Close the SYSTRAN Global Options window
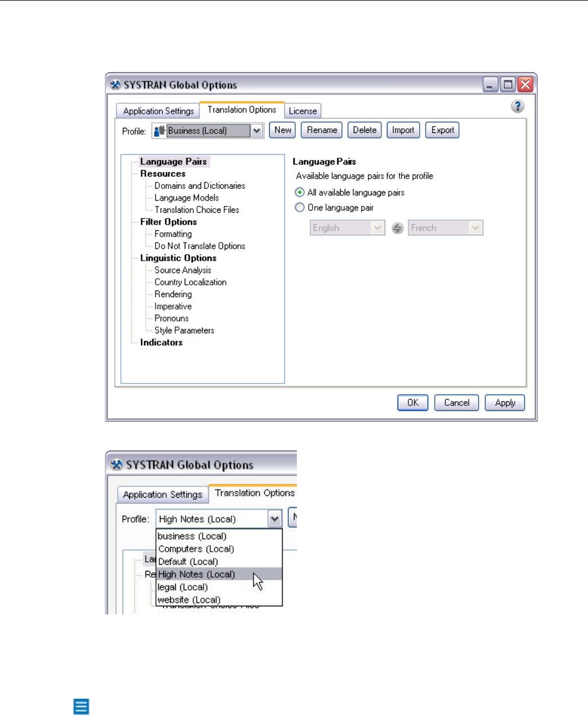 pyautogui.click(x=525, y=84)
